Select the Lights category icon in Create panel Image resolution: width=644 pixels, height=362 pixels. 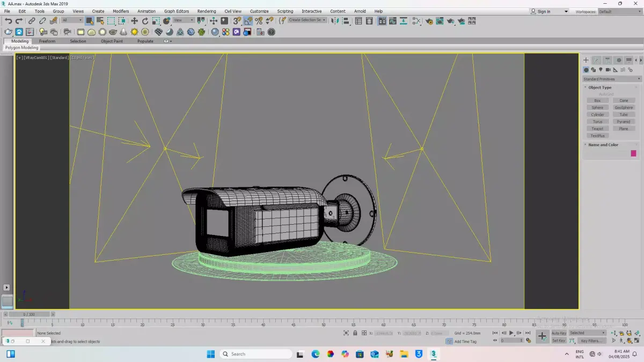click(601, 70)
